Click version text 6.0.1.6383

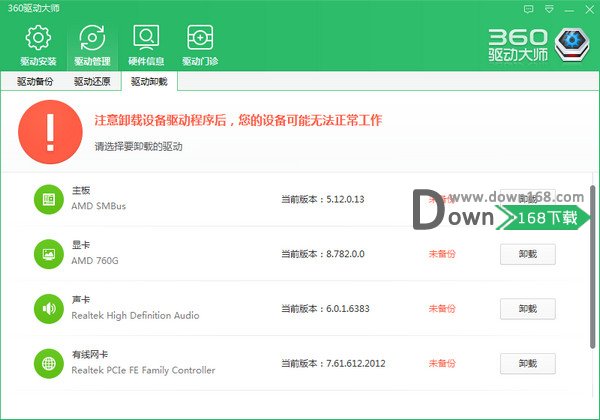pyautogui.click(x=348, y=309)
